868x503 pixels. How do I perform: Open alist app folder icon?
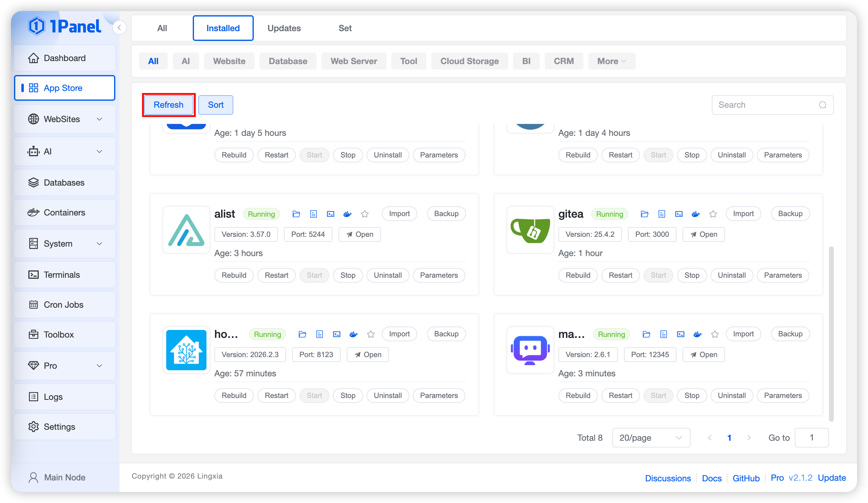(x=296, y=214)
